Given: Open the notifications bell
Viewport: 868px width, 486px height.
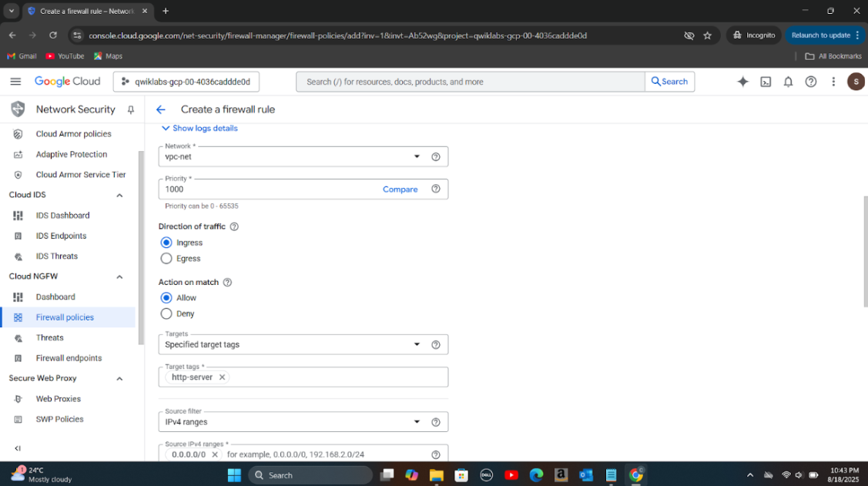Looking at the screenshot, I should click(788, 82).
